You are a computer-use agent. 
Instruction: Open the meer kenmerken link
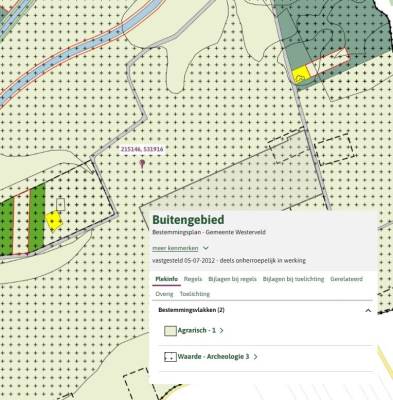175,248
